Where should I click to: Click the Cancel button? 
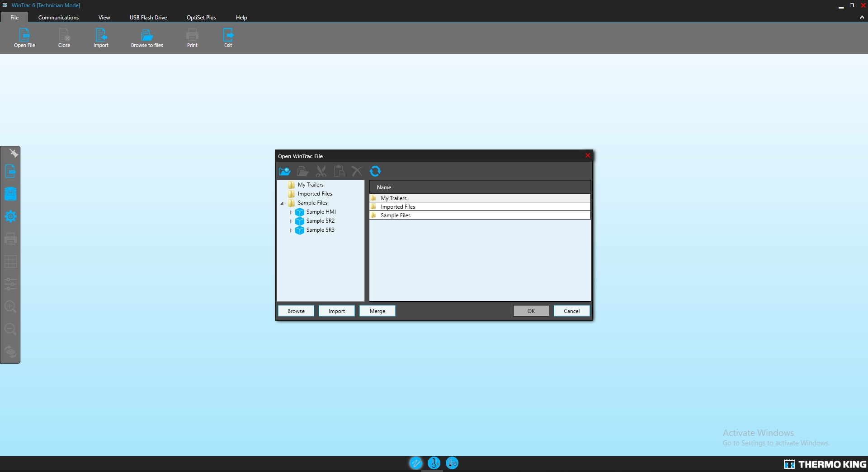click(572, 311)
